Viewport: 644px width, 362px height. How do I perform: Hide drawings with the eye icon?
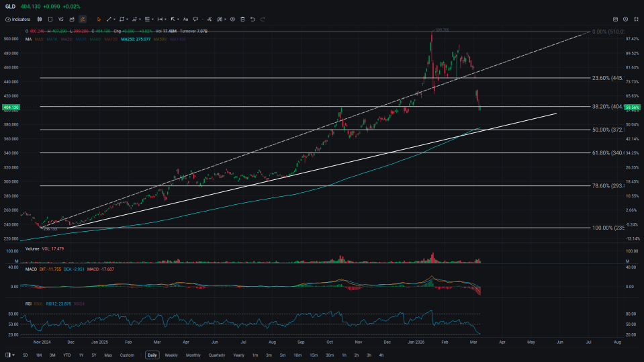[232, 19]
